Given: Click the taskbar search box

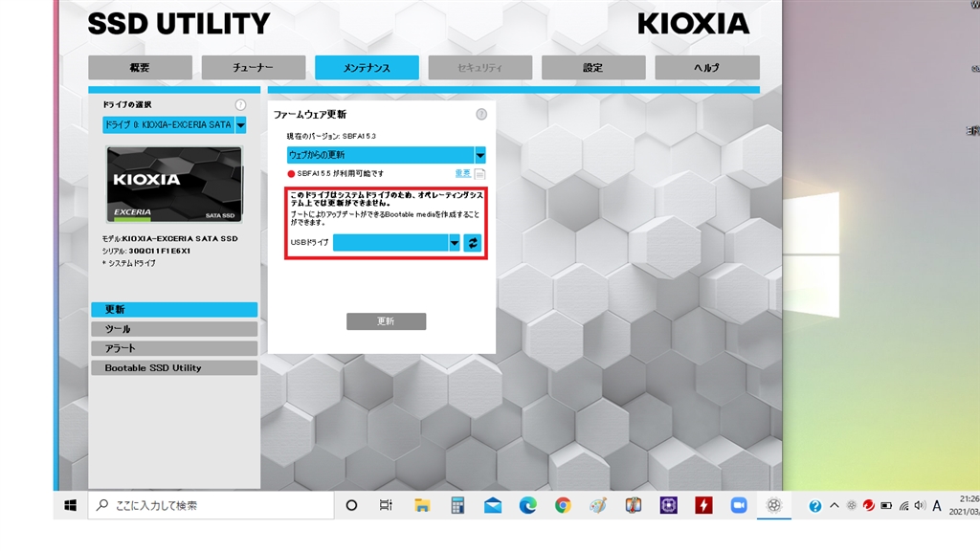Looking at the screenshot, I should pyautogui.click(x=212, y=505).
